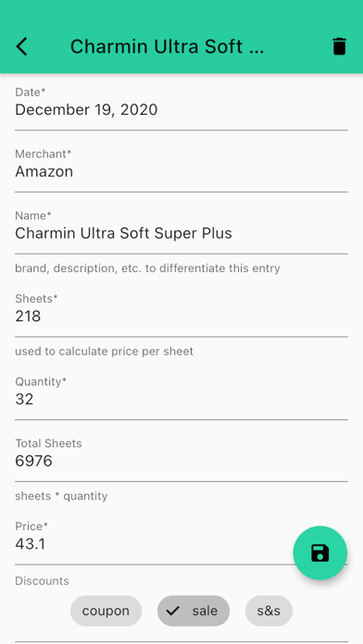Click the Name helper text description
The height and width of the screenshot is (644, 363).
click(x=147, y=268)
